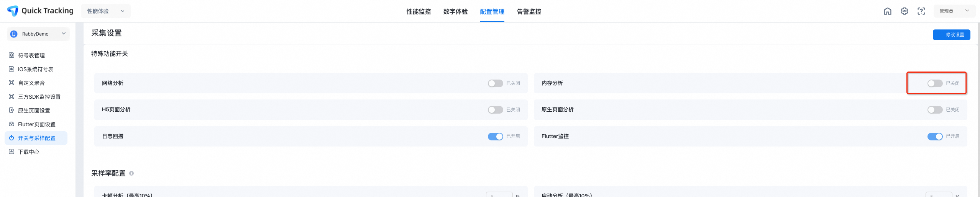Switch to the 告警监控 tab

point(529,11)
